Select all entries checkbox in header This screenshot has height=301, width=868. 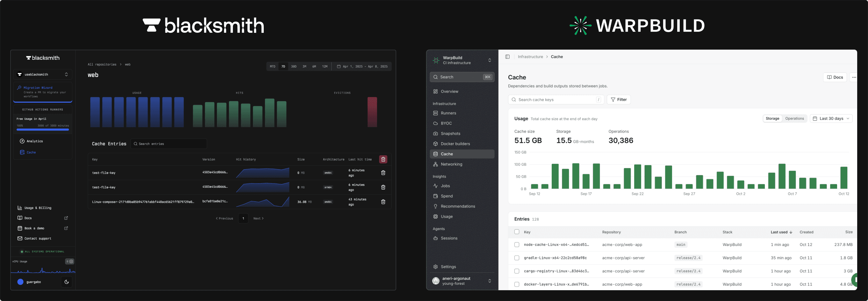(517, 232)
